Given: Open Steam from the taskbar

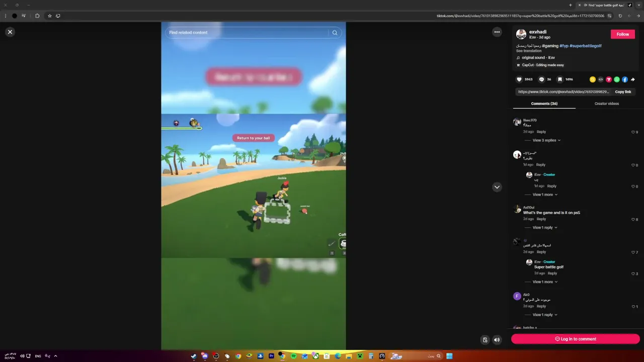Looking at the screenshot, I should tap(194, 356).
